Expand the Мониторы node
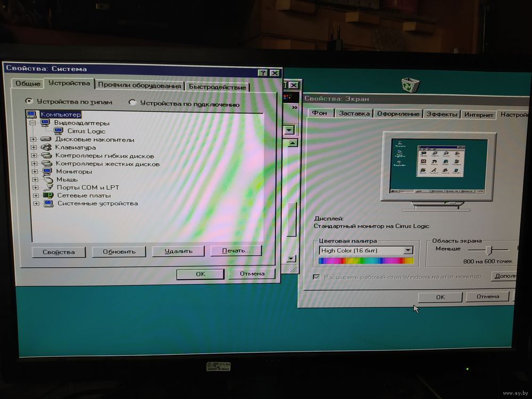Screen dimensions: 532x399 point(35,172)
